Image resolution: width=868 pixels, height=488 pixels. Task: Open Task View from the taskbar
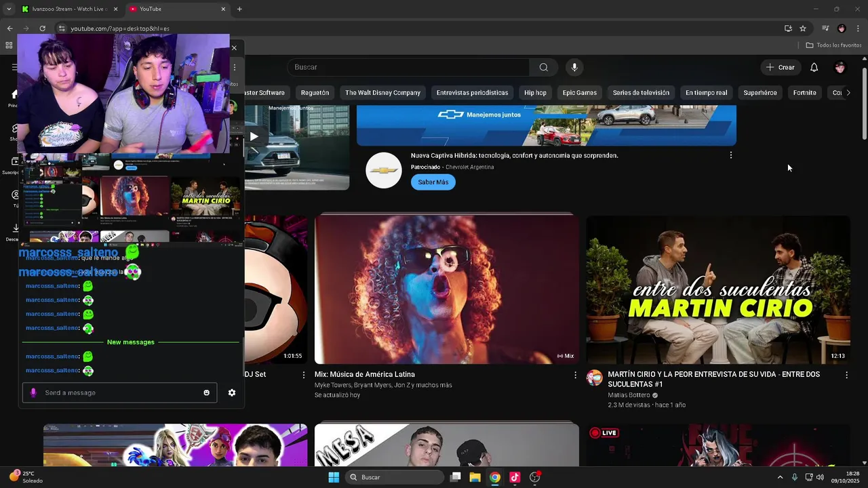(456, 477)
